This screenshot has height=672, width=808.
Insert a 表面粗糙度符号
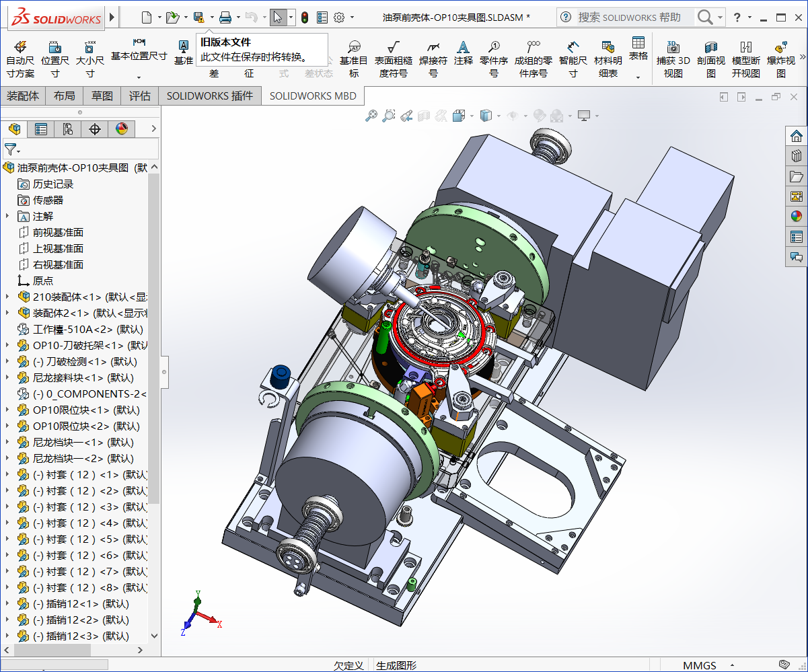tap(394, 59)
